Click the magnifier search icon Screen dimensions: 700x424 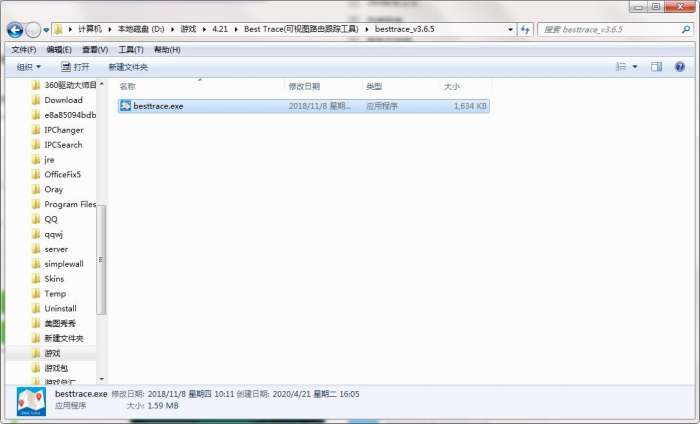coord(686,29)
